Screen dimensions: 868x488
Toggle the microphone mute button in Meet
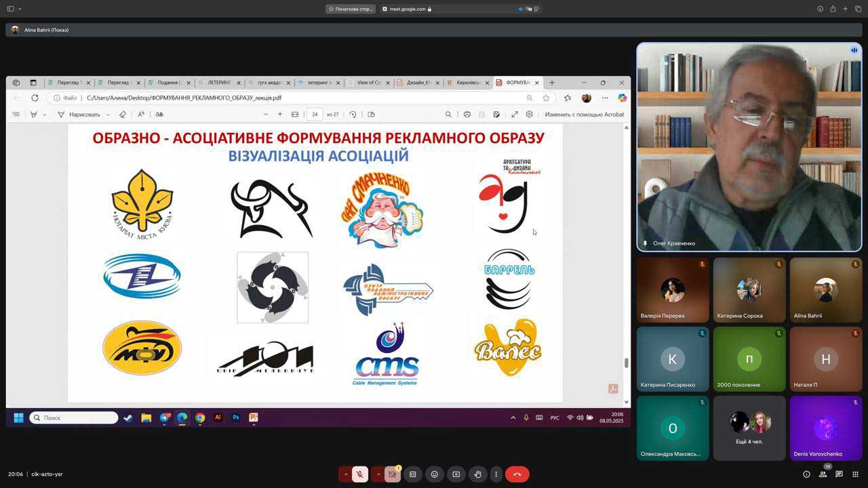pyautogui.click(x=361, y=474)
